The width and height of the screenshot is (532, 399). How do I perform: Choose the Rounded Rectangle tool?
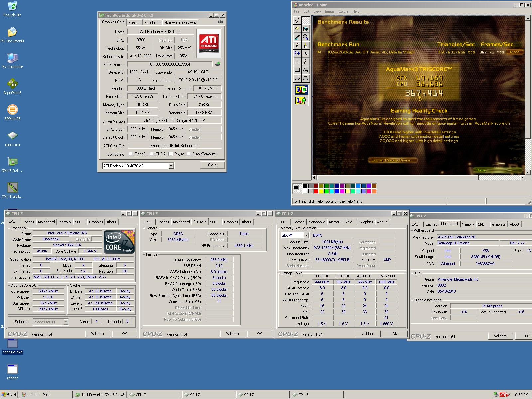tap(305, 78)
